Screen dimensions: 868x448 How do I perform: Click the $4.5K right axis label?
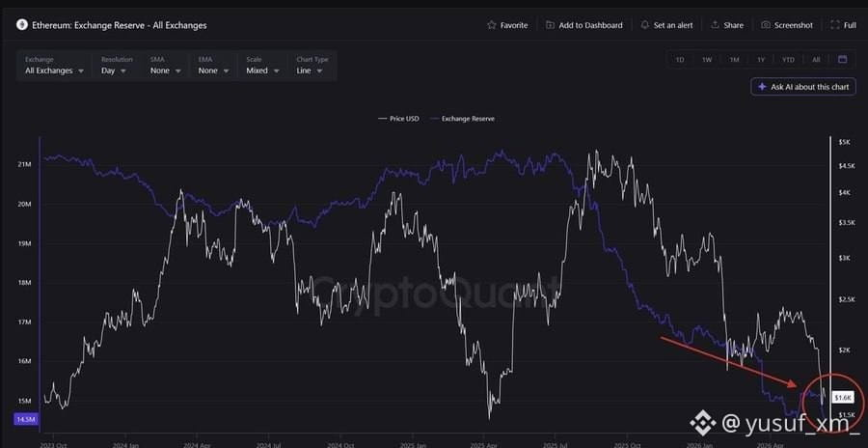846,166
